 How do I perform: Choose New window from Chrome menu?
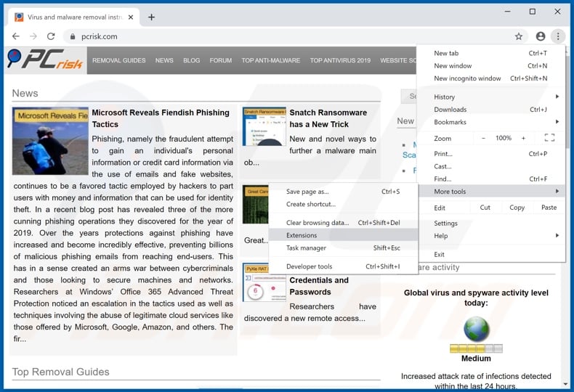tap(490, 66)
